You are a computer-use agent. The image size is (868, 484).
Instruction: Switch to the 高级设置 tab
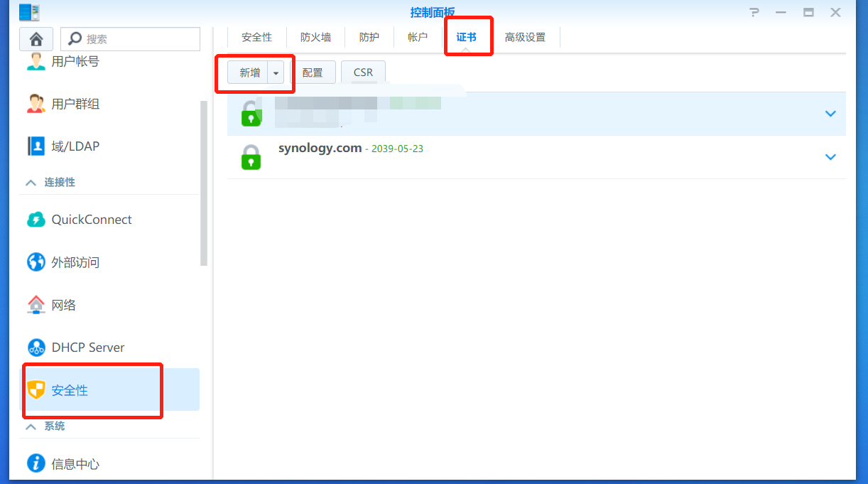click(x=525, y=38)
